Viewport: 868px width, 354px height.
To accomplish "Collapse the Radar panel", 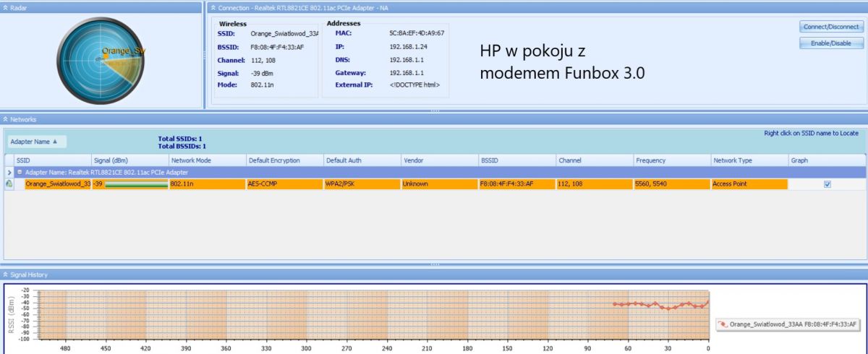I will pos(5,7).
